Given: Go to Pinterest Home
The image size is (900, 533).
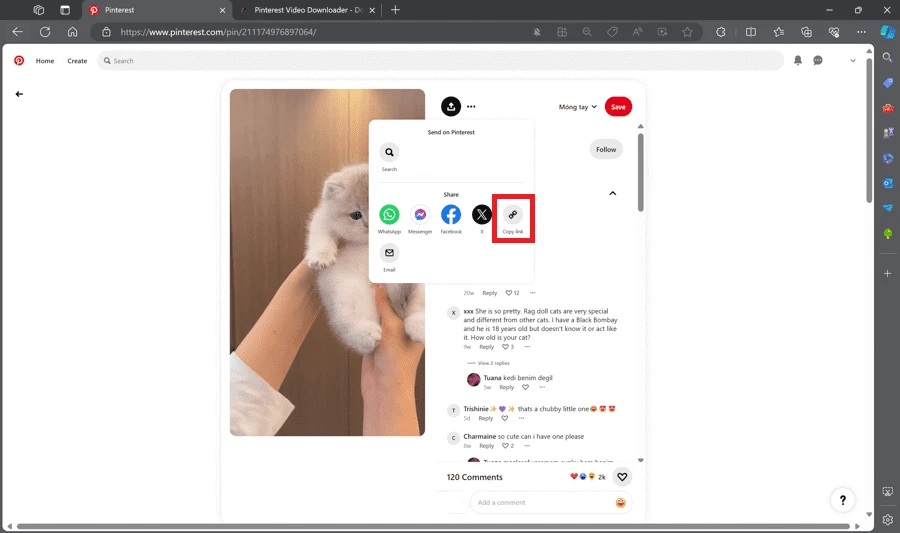Looking at the screenshot, I should tap(45, 61).
